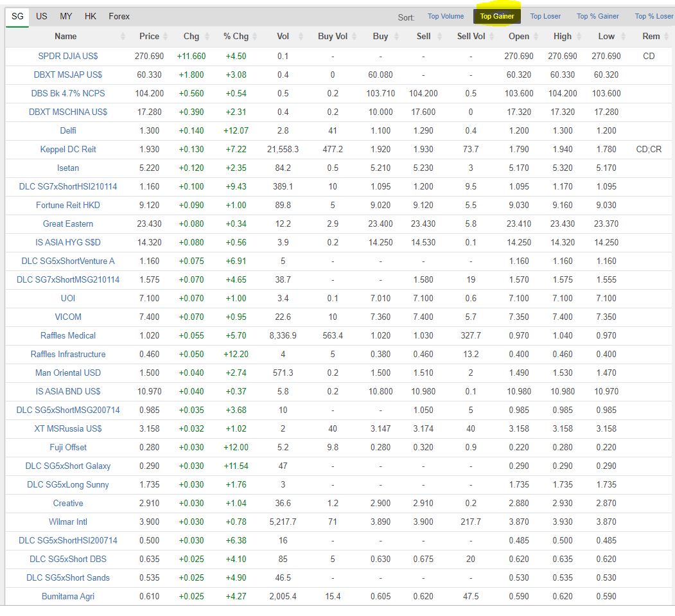
Task: Open the Delfi stock link
Action: (68, 131)
